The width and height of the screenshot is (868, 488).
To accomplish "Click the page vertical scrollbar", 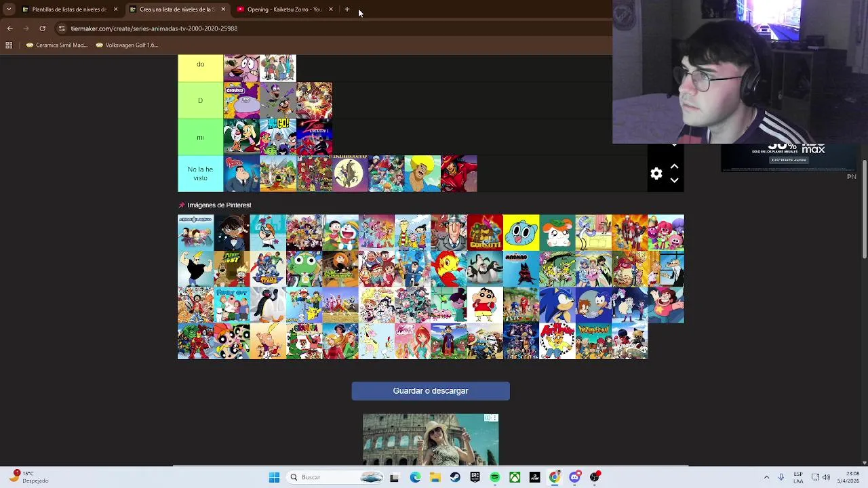I will click(x=864, y=208).
